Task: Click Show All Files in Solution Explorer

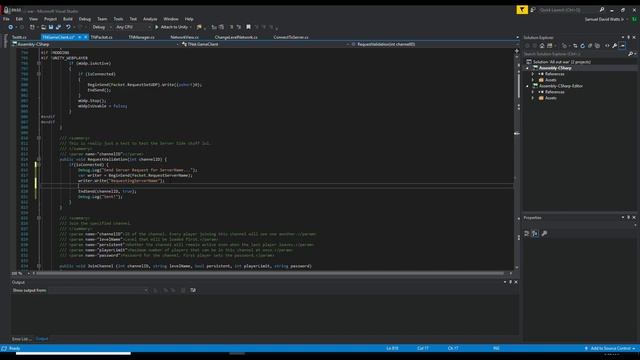Action: [x=598, y=46]
